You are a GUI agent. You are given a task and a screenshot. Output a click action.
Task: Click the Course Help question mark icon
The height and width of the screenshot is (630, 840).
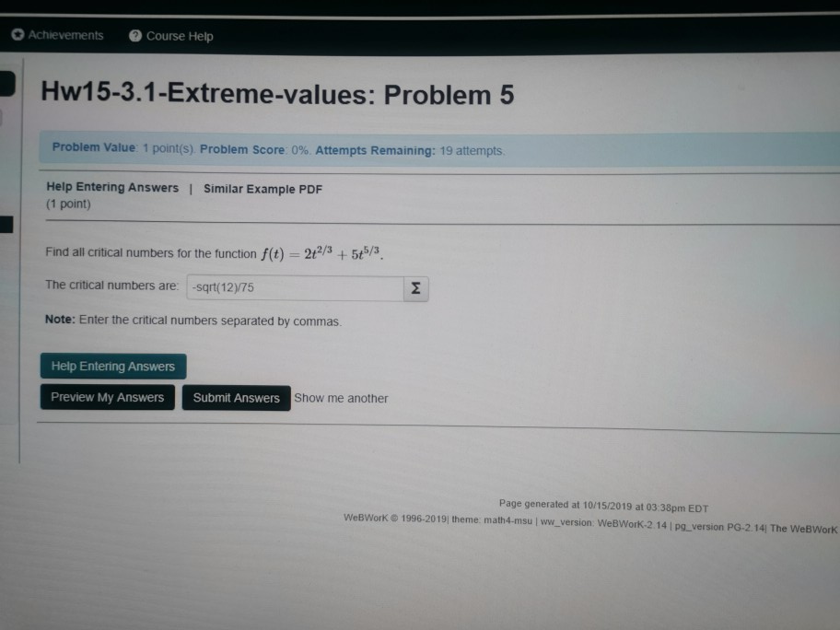click(134, 36)
